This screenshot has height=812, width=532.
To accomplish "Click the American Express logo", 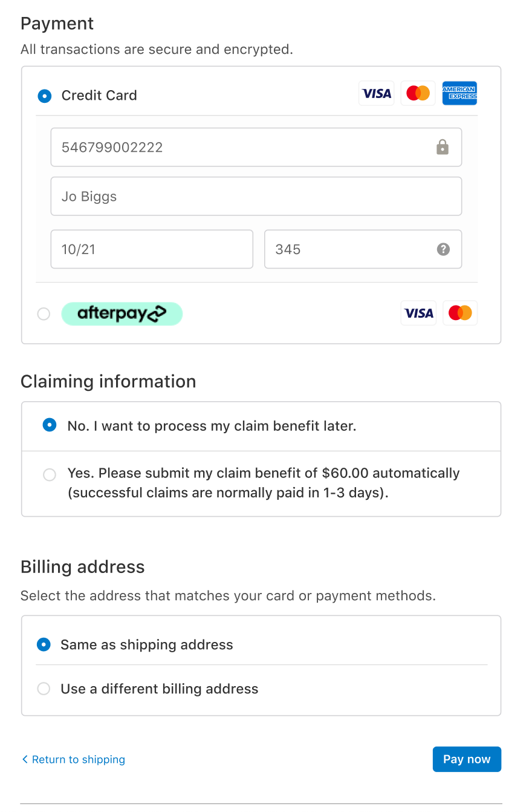I will (x=459, y=93).
